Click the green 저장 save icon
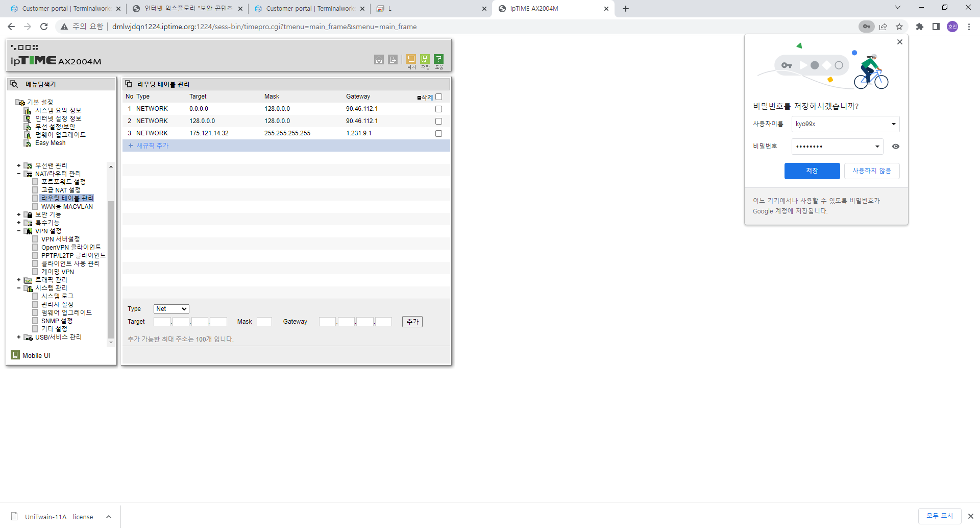The width and height of the screenshot is (980, 531). [x=425, y=59]
